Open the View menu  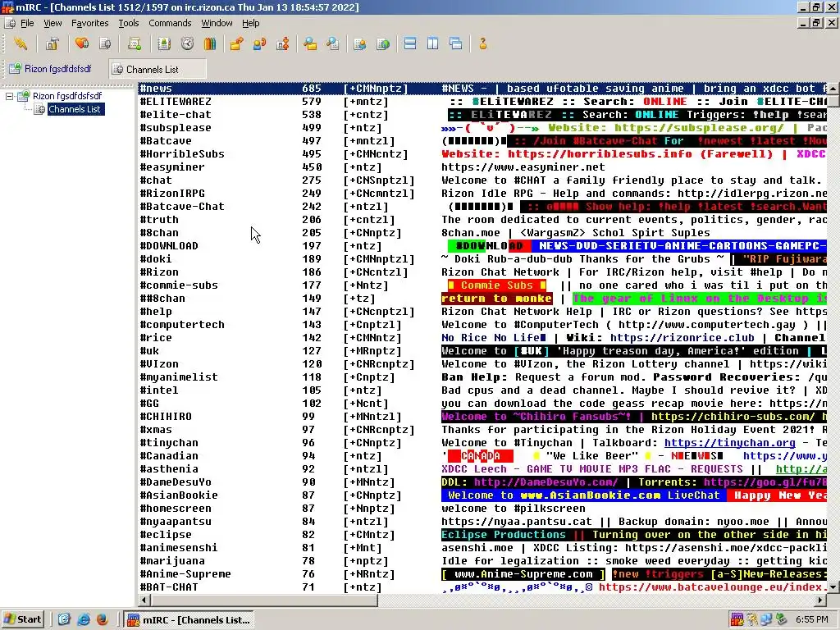(52, 23)
